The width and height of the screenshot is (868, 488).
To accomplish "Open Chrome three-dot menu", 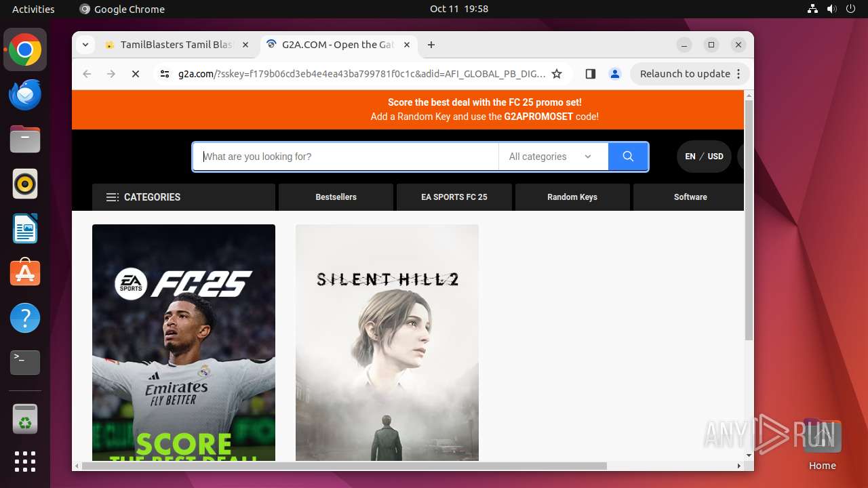I will click(739, 74).
